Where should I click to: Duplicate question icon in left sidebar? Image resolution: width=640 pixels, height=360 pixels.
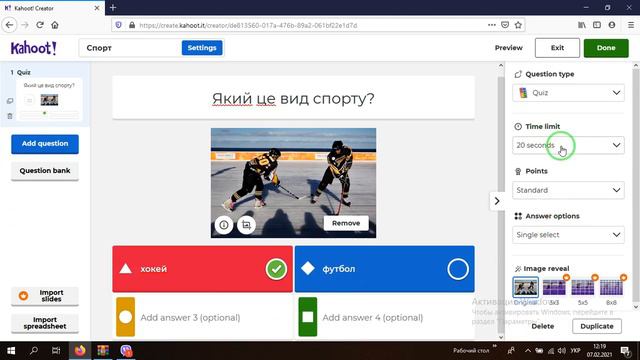[10, 101]
